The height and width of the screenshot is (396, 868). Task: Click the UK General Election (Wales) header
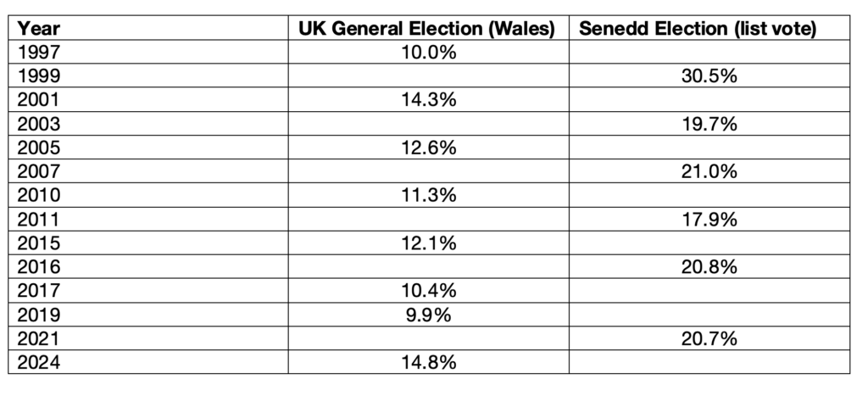pyautogui.click(x=428, y=28)
